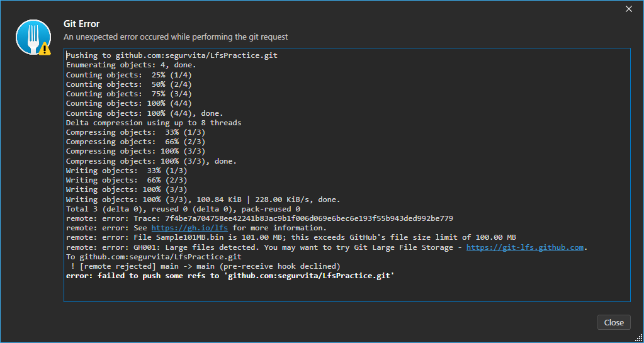Viewport: 644px width, 343px height.
Task: Open the git-lfs.github.com link
Action: tap(524, 247)
